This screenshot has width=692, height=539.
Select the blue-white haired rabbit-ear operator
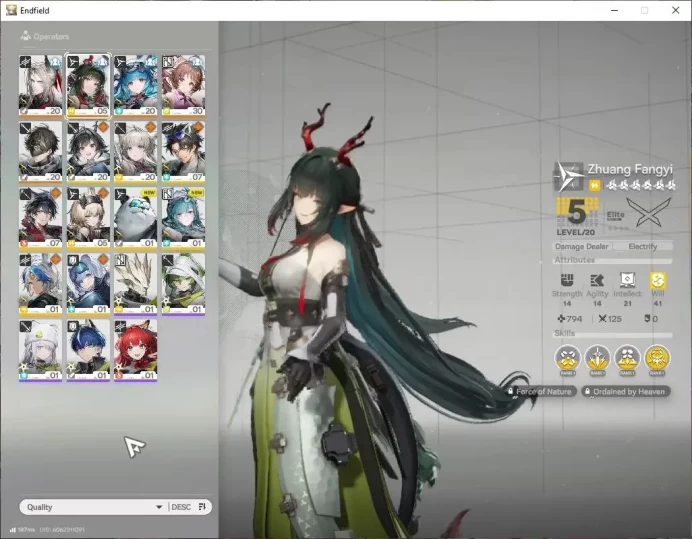coord(40,284)
